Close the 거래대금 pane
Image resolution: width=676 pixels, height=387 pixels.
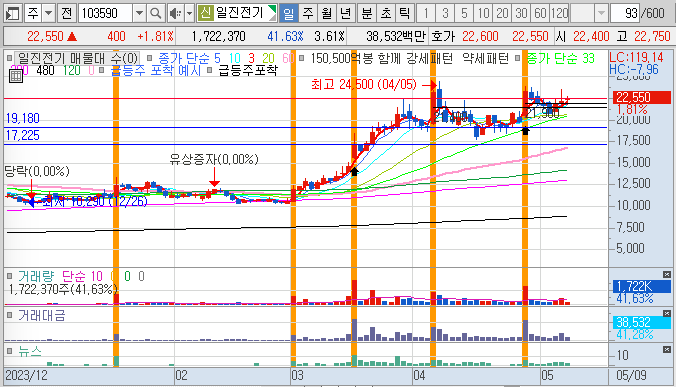[x=667, y=313]
